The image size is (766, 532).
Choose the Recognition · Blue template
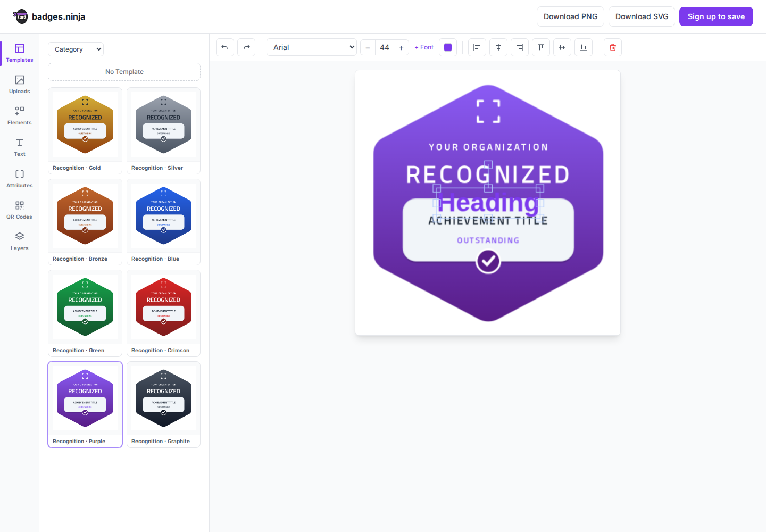pyautogui.click(x=163, y=222)
